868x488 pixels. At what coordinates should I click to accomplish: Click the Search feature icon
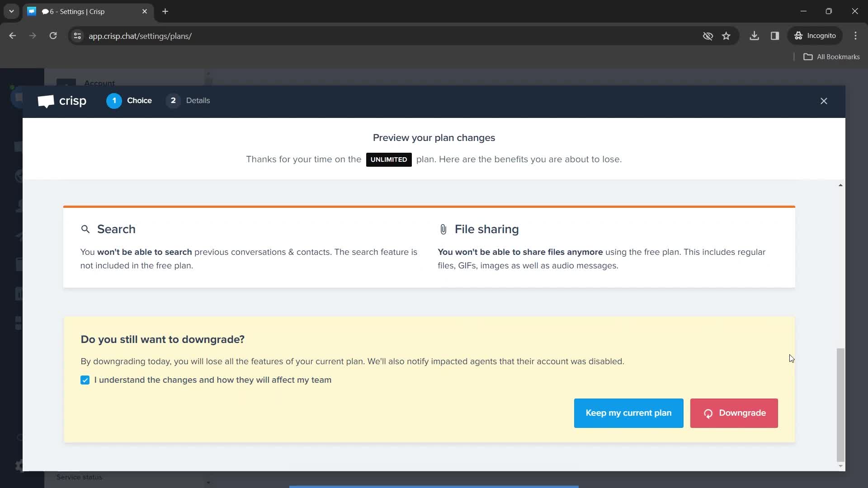(x=85, y=229)
